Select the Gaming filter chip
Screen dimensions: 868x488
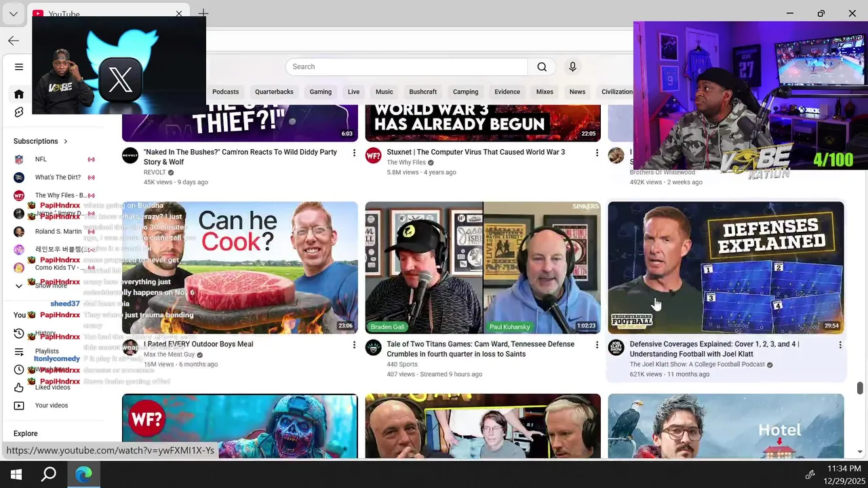point(321,92)
